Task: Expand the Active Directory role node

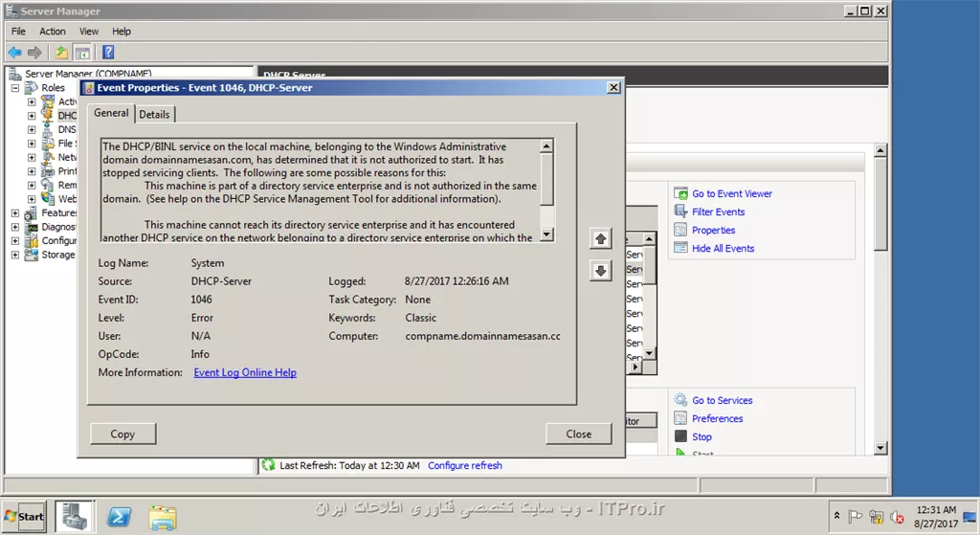Action: 32,101
